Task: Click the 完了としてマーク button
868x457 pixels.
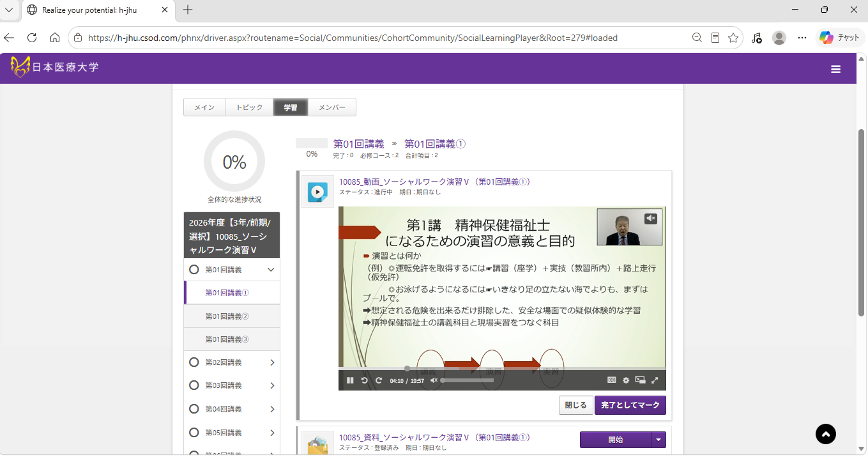Action: 630,405
